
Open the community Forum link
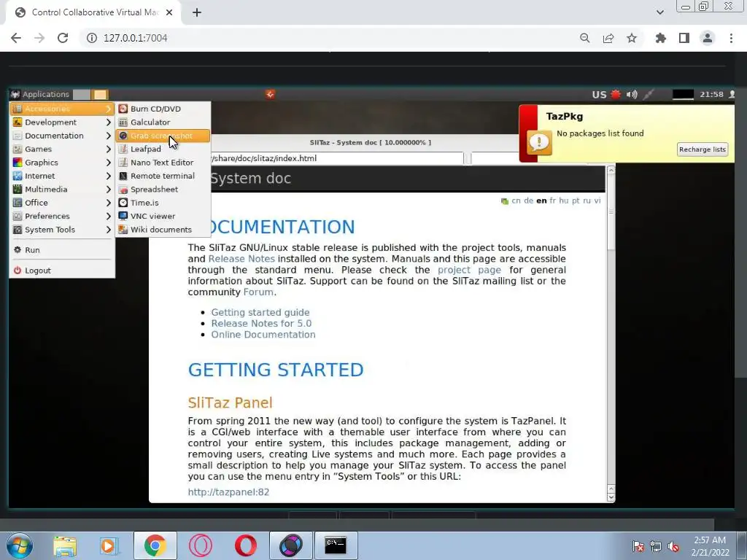click(x=258, y=292)
